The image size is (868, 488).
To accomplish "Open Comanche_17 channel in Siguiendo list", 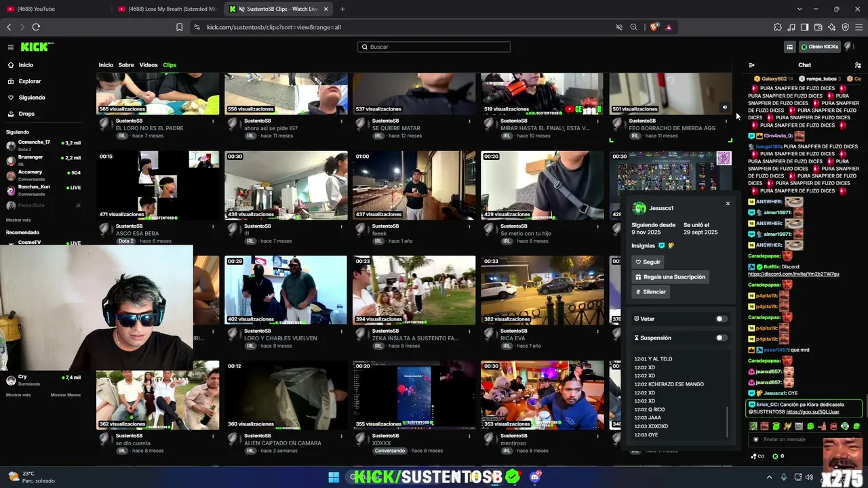I will (x=42, y=145).
